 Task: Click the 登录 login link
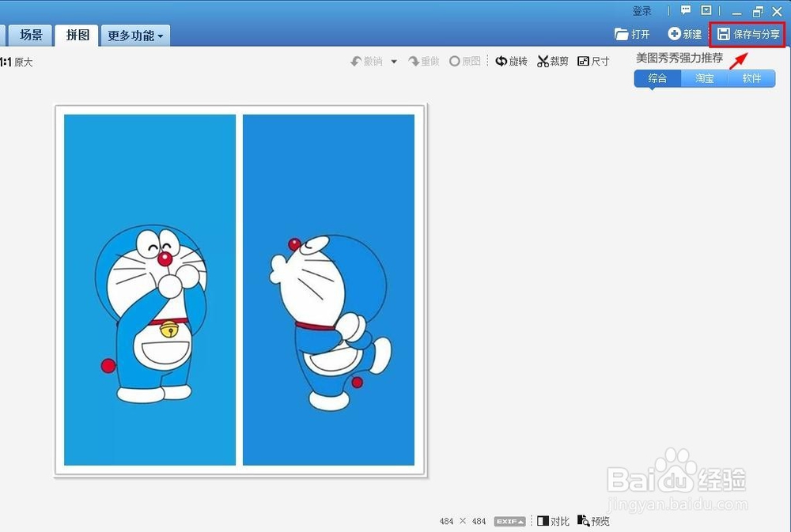642,10
